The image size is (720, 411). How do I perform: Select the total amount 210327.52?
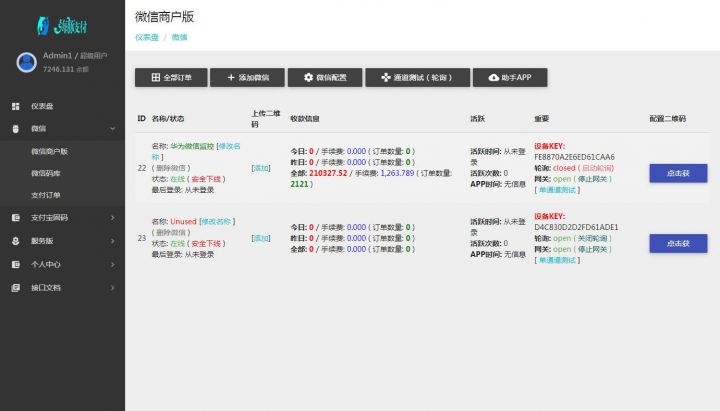click(x=328, y=173)
